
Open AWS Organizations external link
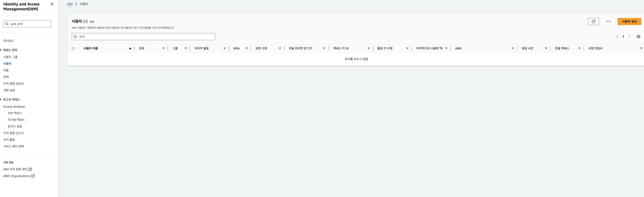tap(19, 176)
